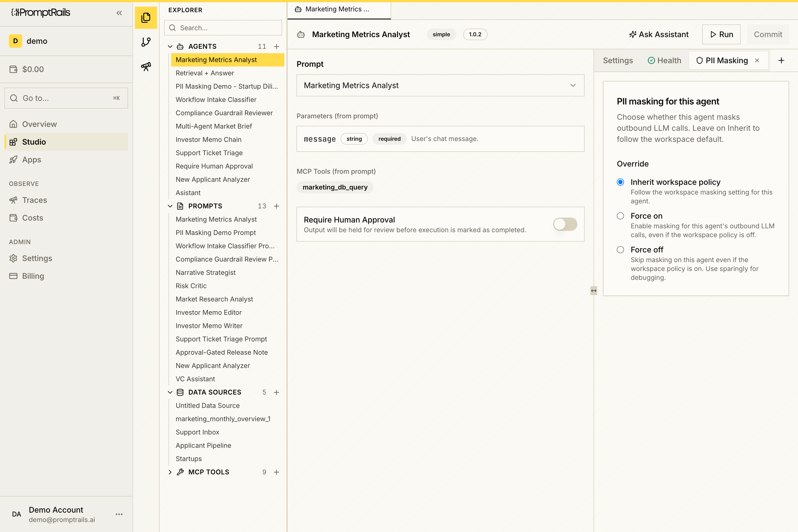Image resolution: width=798 pixels, height=532 pixels.
Task: Collapse the Agents tree section
Action: coord(170,47)
